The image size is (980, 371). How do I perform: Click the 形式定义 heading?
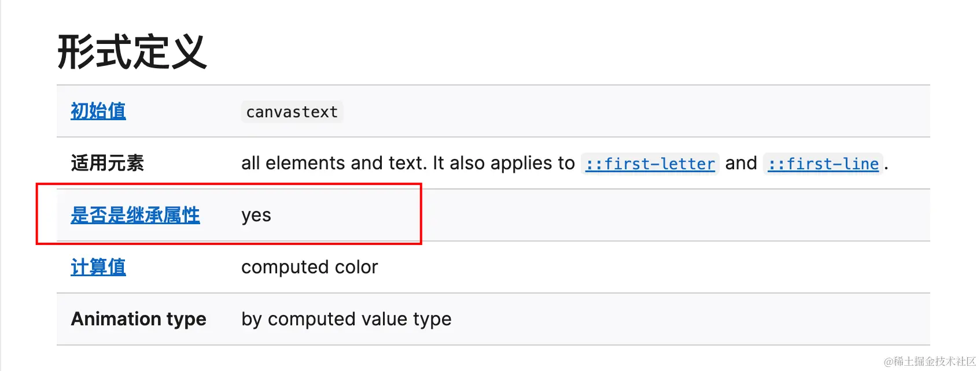[x=132, y=52]
